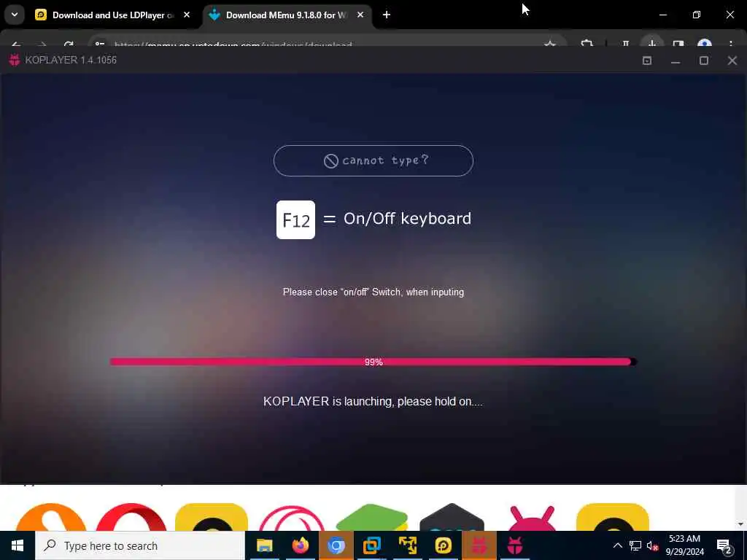The height and width of the screenshot is (560, 747).
Task: Switch to Chrome via taskbar icon
Action: tap(336, 545)
